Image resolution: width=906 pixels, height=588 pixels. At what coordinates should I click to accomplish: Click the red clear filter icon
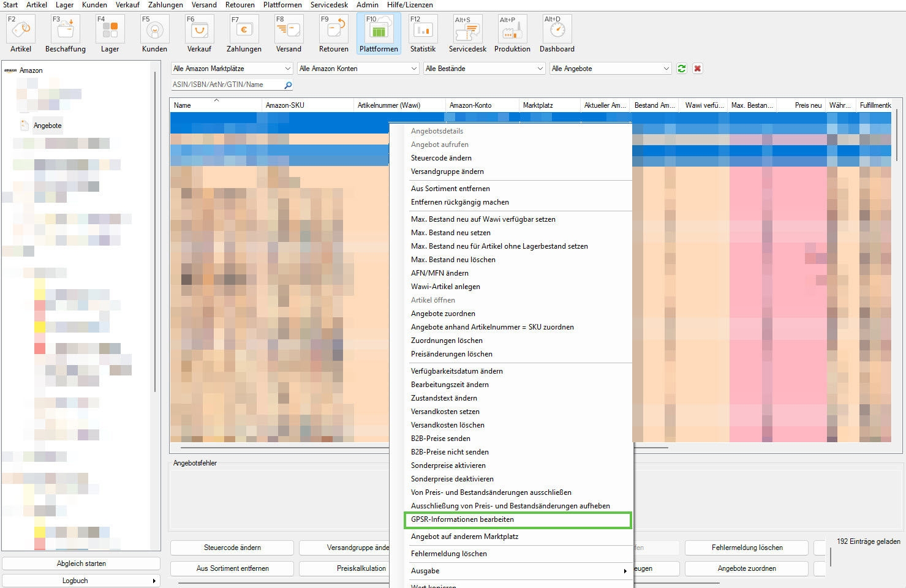(x=697, y=69)
